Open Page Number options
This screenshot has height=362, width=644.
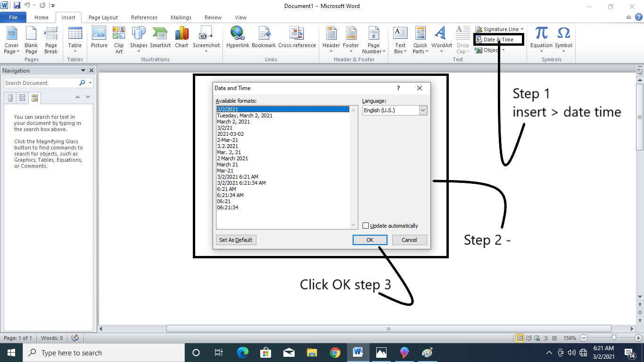point(374,41)
